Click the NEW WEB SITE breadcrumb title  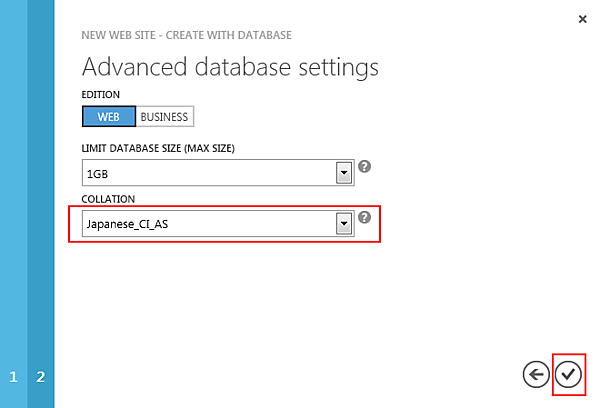coord(186,35)
